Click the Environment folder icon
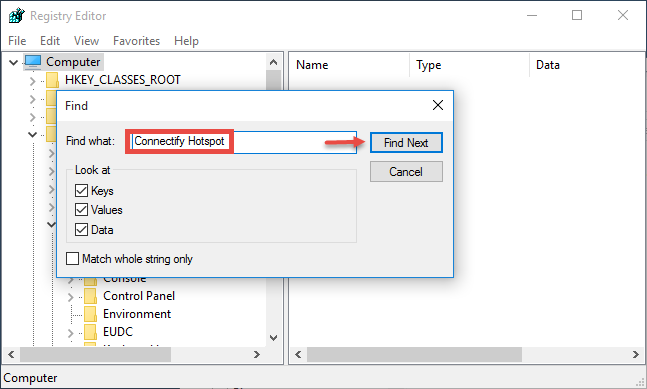The width and height of the screenshot is (647, 389). (90, 314)
